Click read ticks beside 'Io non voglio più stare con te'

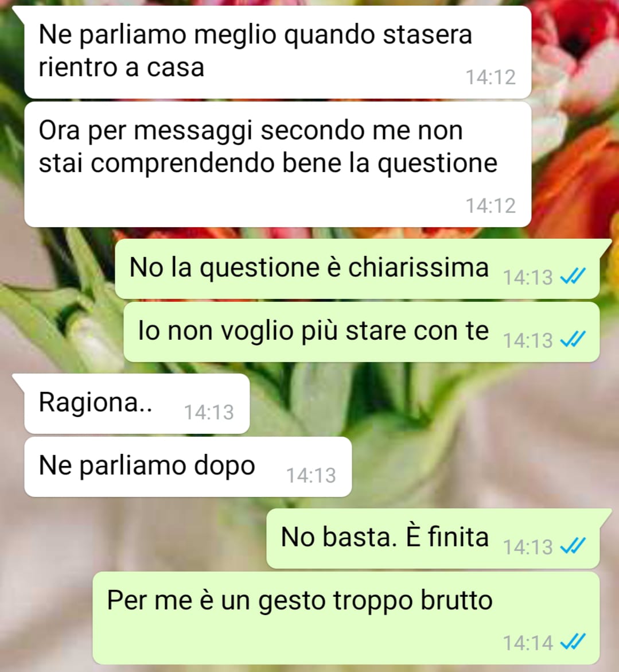pyautogui.click(x=573, y=339)
